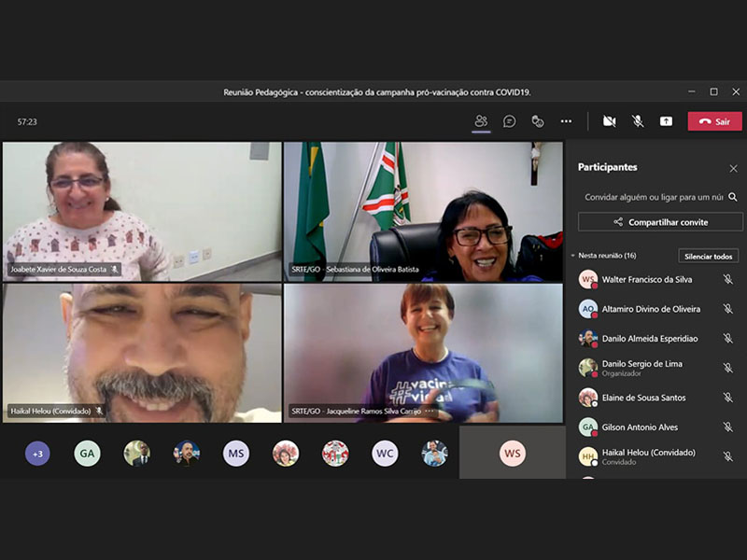
Task: Open the reactions icon in meeting toolbar
Action: tap(538, 121)
